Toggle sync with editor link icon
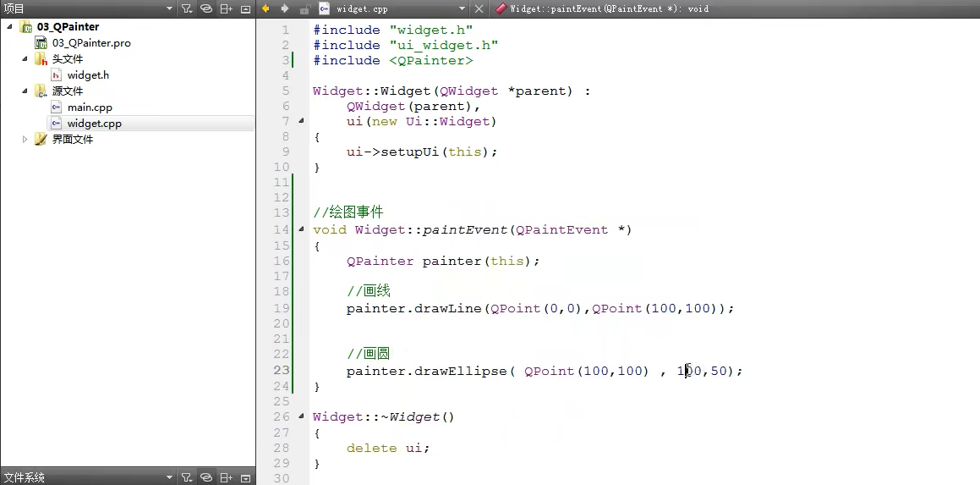This screenshot has height=485, width=980. click(x=206, y=8)
